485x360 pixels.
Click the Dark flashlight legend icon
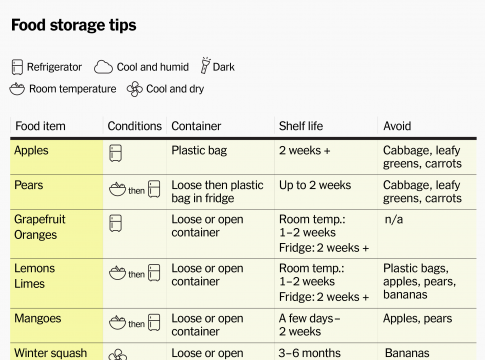(205, 65)
